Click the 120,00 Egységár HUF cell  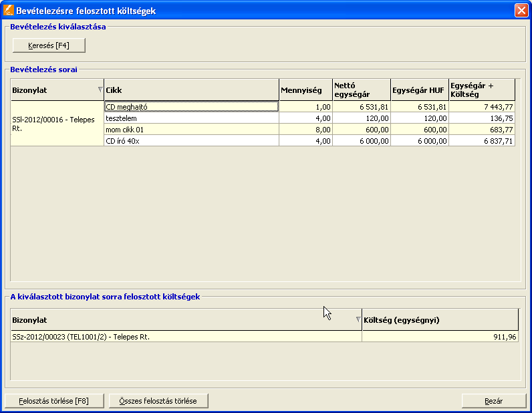[x=420, y=118]
